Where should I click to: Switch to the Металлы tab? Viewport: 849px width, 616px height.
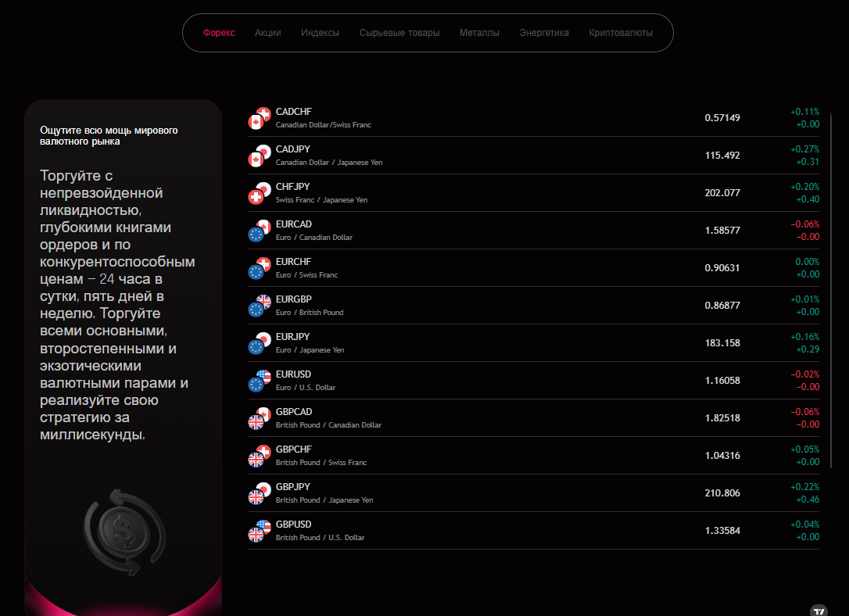tap(479, 33)
